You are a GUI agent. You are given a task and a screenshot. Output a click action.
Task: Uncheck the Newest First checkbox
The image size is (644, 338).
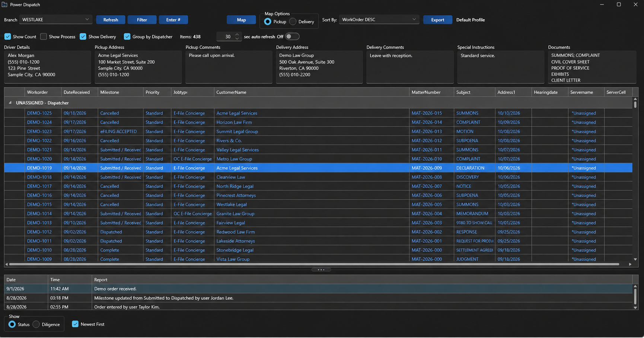click(75, 324)
